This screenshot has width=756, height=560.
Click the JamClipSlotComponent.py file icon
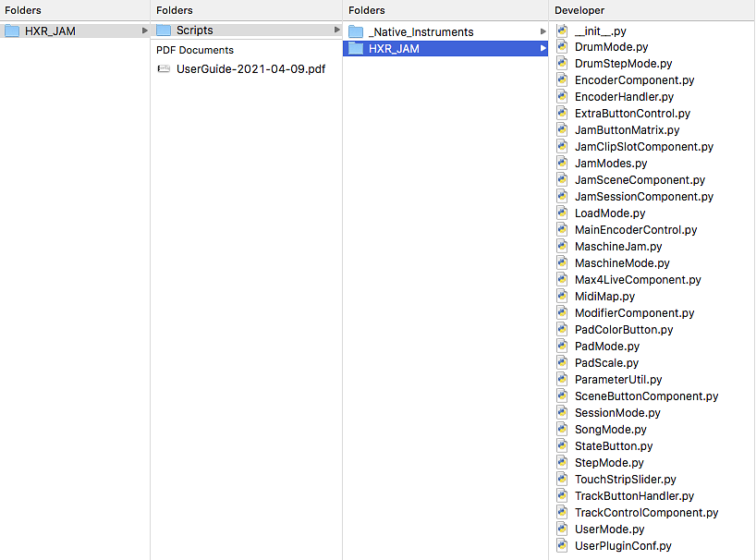[562, 147]
